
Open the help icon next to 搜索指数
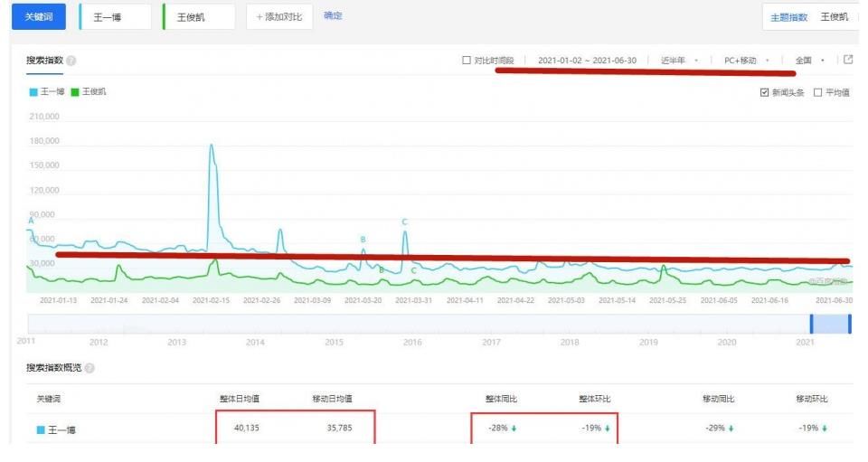(x=71, y=61)
